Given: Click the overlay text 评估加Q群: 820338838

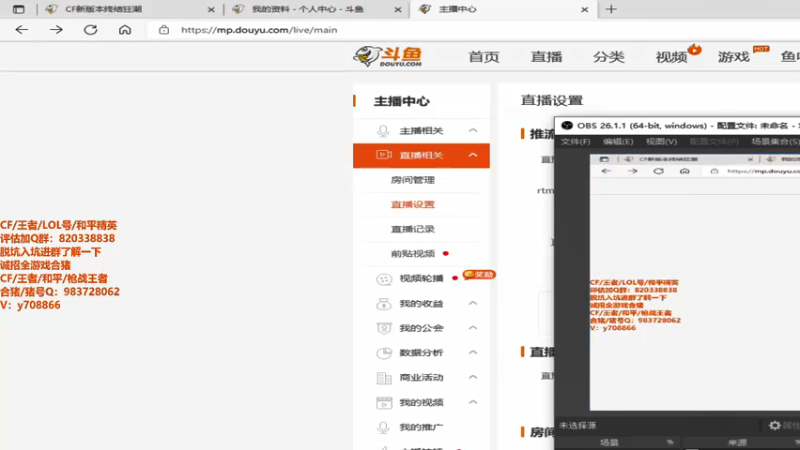Looking at the screenshot, I should 58,238.
